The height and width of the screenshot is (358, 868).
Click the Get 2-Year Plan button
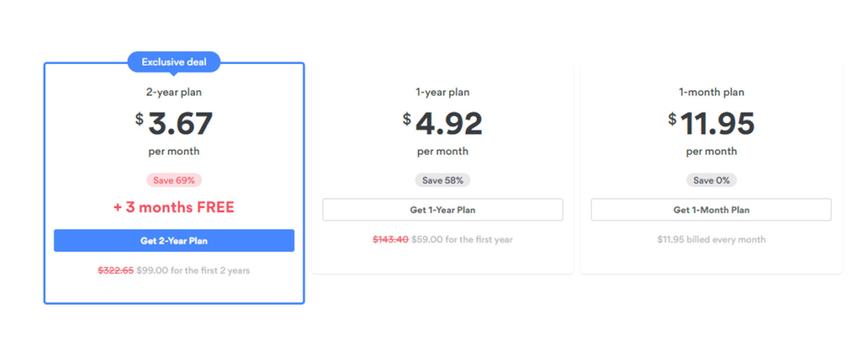click(174, 240)
